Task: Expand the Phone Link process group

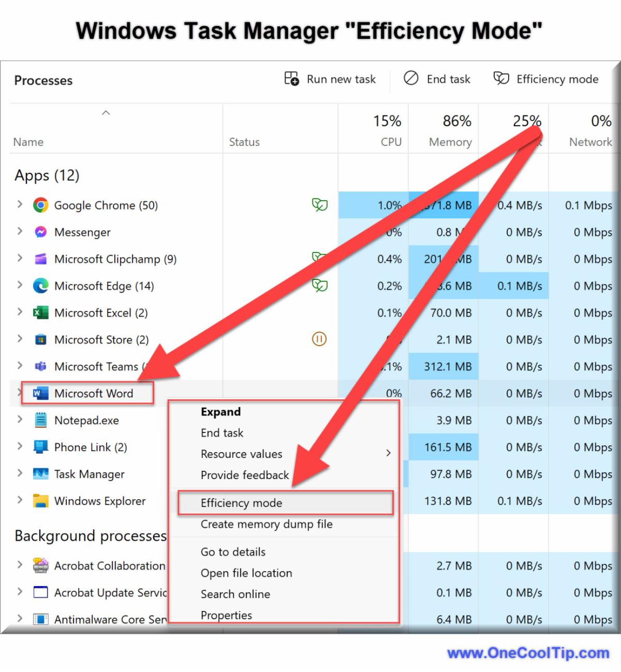Action: tap(20, 446)
